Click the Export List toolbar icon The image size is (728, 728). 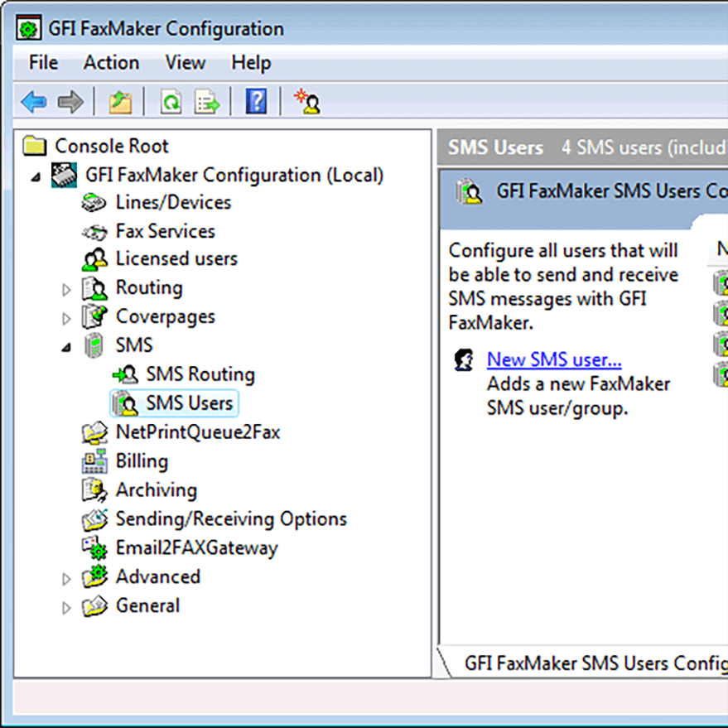click(x=205, y=101)
